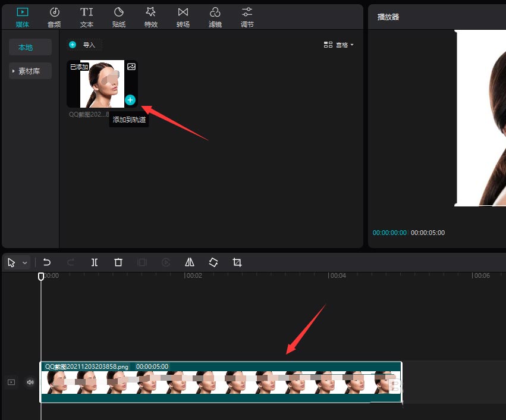The image size is (506, 420).
Task: Open the 转场 transitions panel
Action: [x=183, y=17]
